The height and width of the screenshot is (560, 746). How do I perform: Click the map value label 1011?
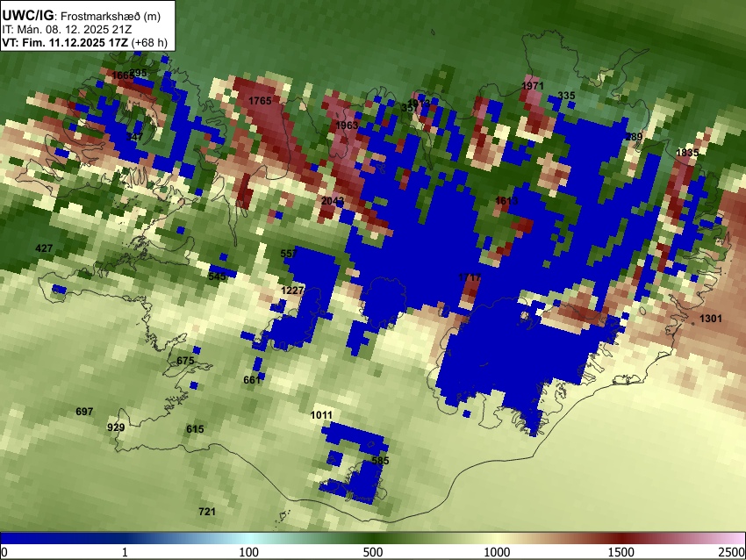coord(321,415)
